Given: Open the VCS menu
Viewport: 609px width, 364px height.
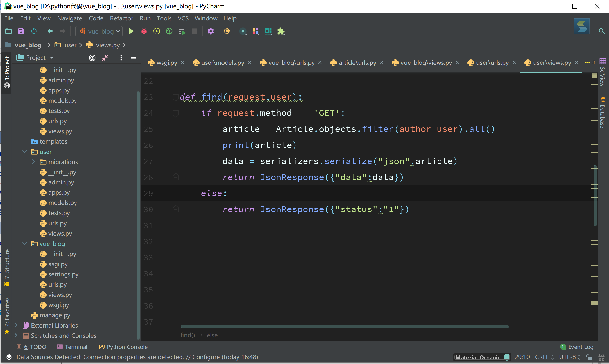Looking at the screenshot, I should pos(183,18).
